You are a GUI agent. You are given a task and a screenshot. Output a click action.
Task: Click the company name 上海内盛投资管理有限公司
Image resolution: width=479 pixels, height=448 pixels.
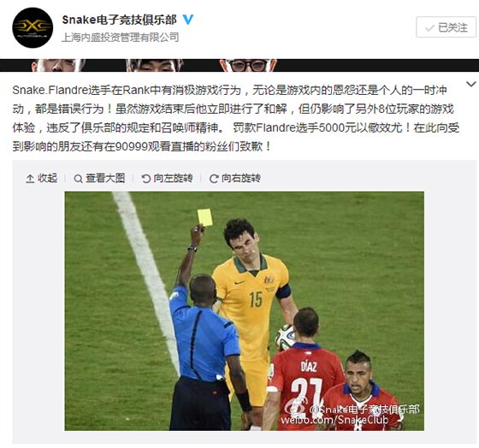[x=121, y=38]
